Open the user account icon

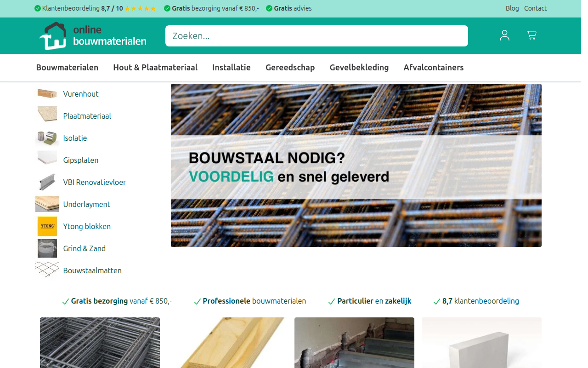(504, 35)
